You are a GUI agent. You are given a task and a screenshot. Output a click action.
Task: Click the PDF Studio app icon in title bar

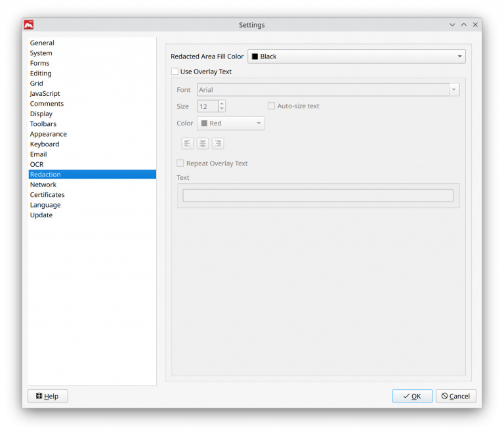(x=29, y=25)
